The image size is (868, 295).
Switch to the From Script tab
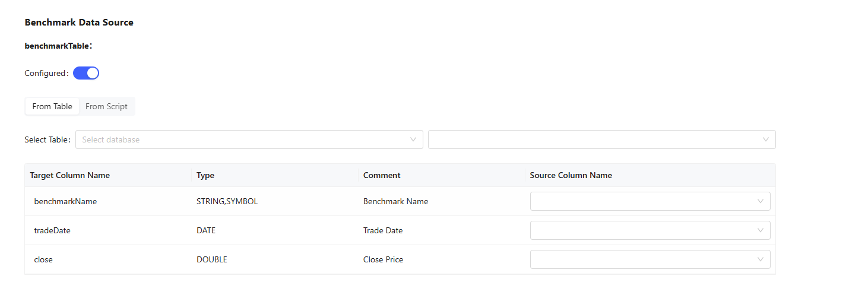click(106, 106)
